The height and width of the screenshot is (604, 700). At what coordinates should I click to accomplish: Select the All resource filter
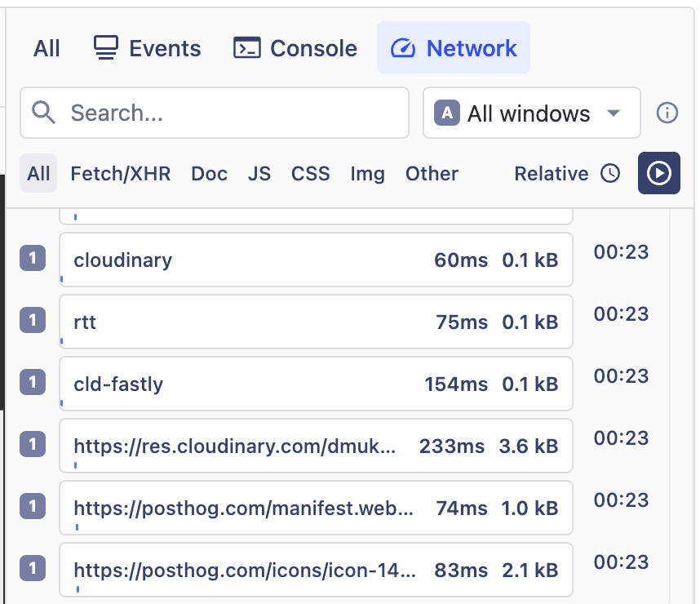tap(38, 173)
